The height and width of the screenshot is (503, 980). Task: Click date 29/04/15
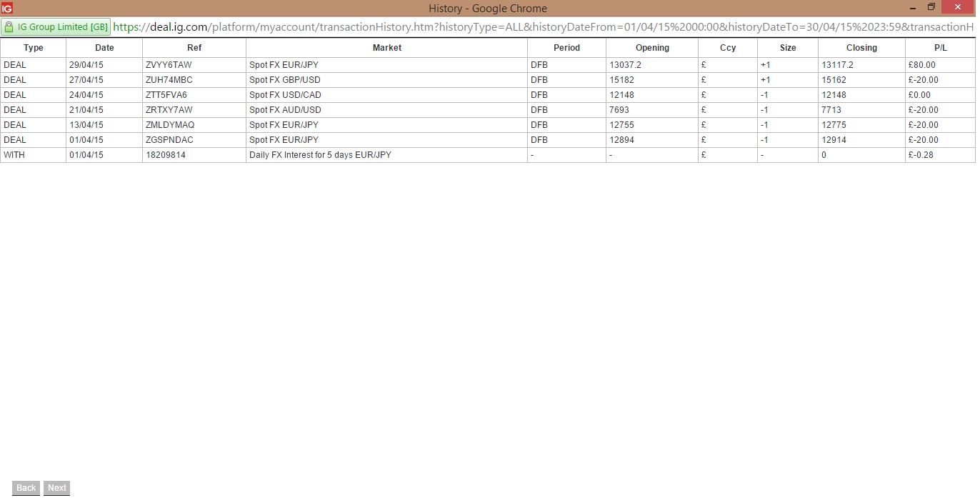click(86, 65)
